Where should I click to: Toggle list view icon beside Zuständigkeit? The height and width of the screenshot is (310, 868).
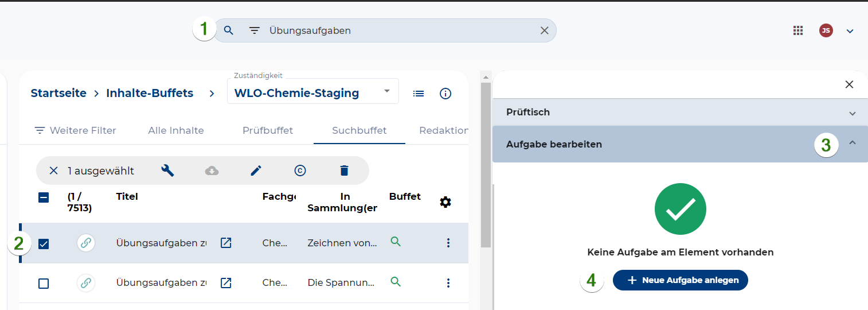(419, 94)
